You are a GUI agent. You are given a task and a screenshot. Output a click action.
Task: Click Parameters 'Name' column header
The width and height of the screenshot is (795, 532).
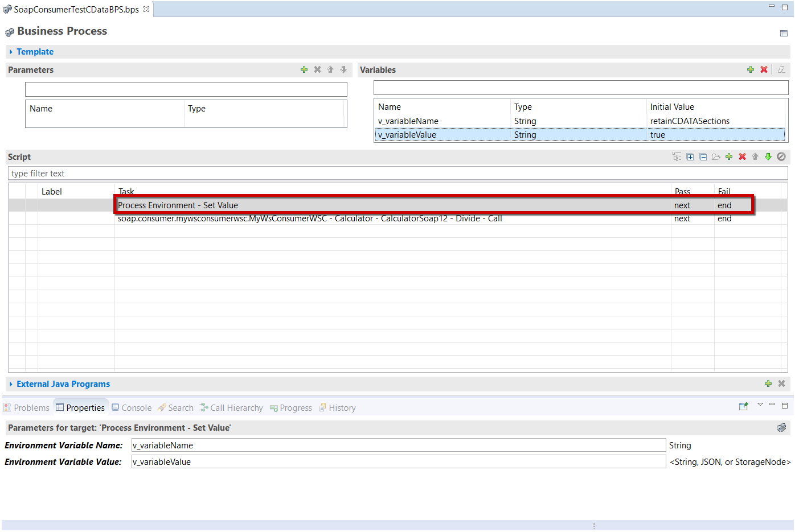point(41,109)
